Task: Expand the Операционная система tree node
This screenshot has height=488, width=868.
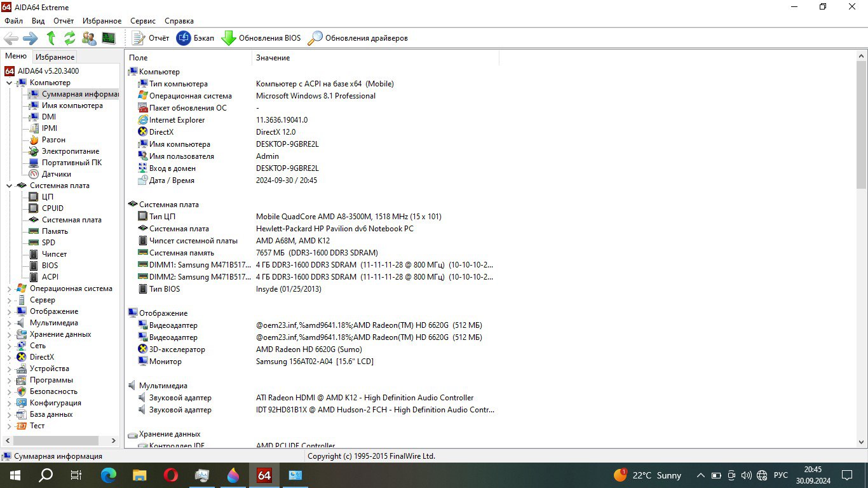Action: point(9,288)
